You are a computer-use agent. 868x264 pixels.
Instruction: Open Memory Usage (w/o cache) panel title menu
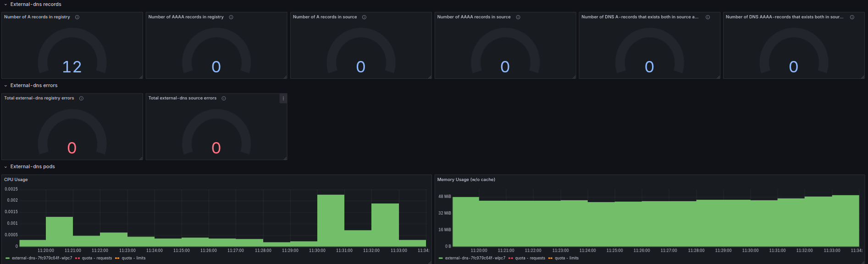click(466, 180)
